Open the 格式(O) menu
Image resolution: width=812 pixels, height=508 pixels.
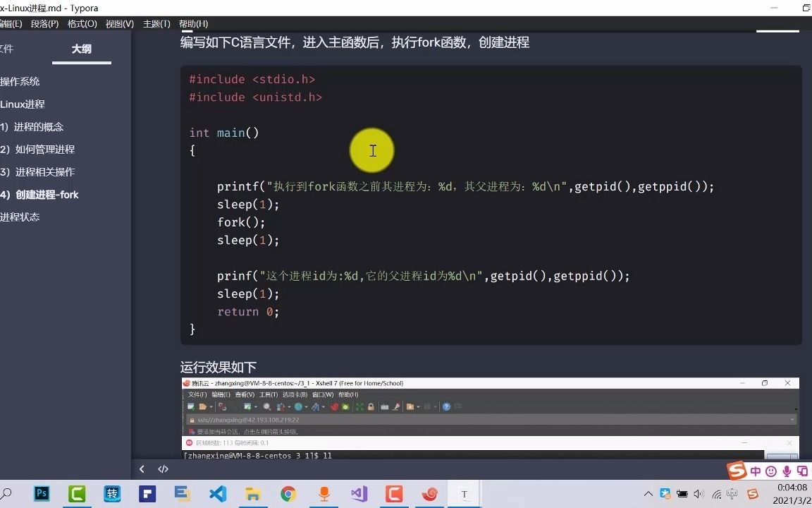click(x=82, y=24)
